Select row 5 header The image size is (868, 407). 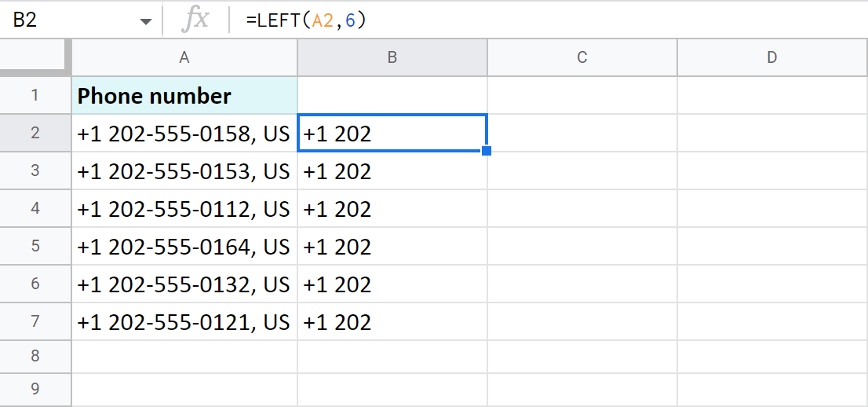pos(35,247)
